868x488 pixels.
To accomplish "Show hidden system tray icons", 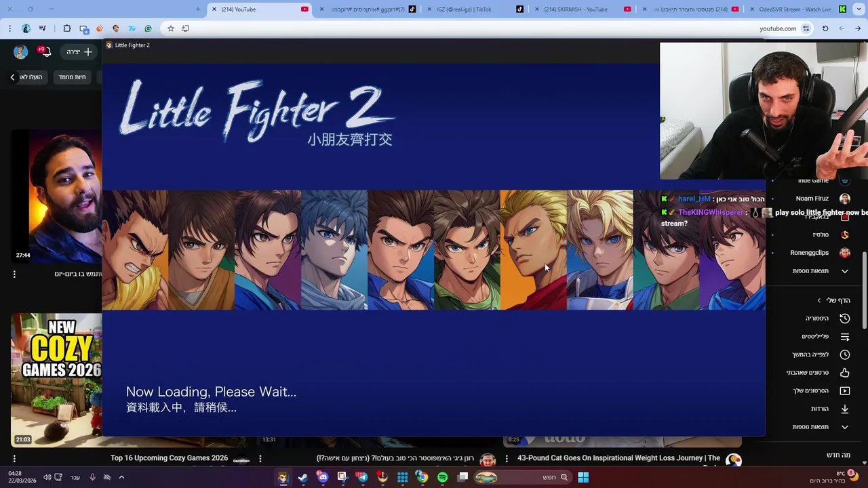I will click(121, 477).
